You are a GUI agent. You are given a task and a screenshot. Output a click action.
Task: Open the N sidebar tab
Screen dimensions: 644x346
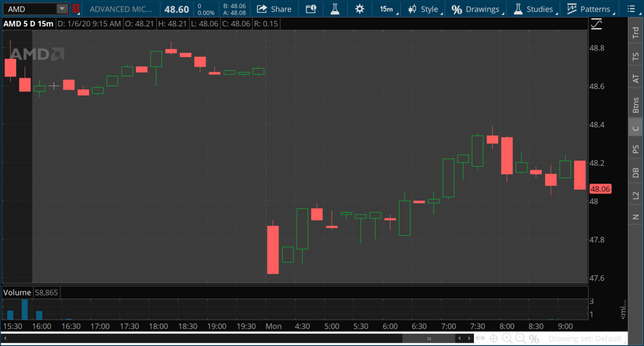click(635, 216)
